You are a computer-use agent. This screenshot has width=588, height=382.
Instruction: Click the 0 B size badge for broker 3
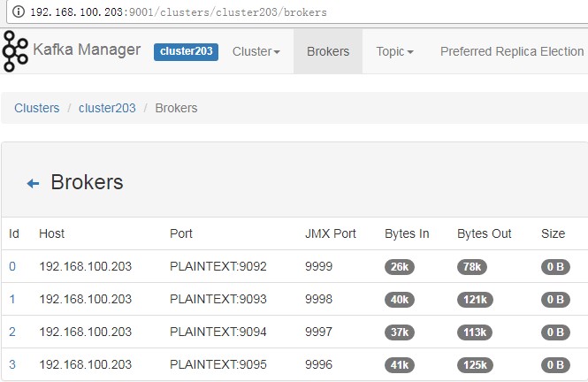coord(555,364)
